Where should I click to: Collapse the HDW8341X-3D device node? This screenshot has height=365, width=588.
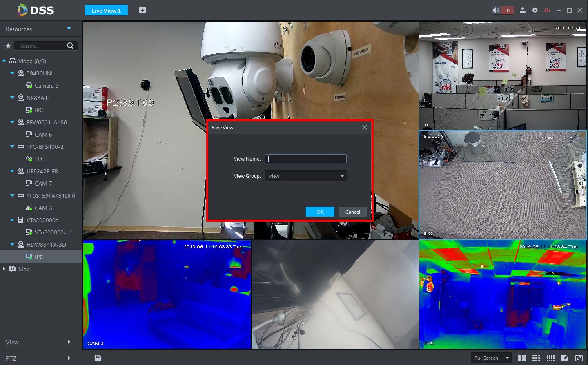click(12, 244)
